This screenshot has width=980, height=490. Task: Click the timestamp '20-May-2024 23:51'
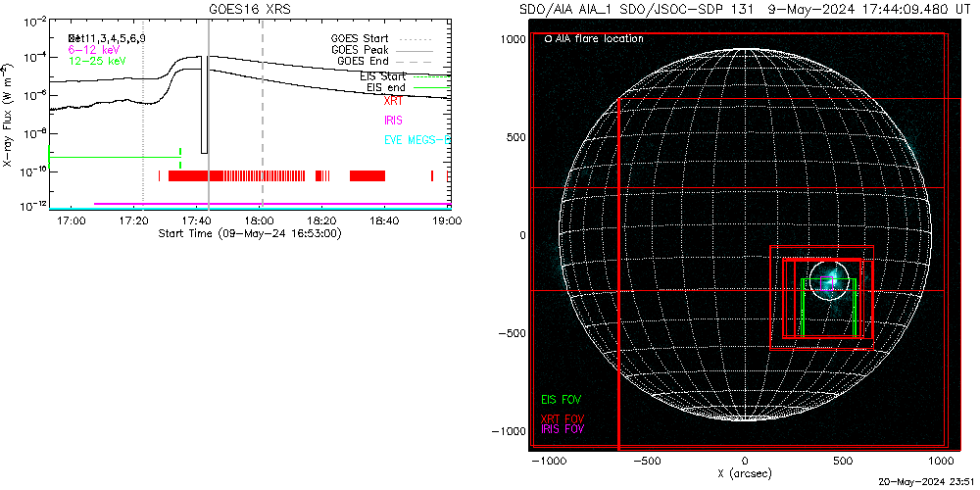pos(928,482)
